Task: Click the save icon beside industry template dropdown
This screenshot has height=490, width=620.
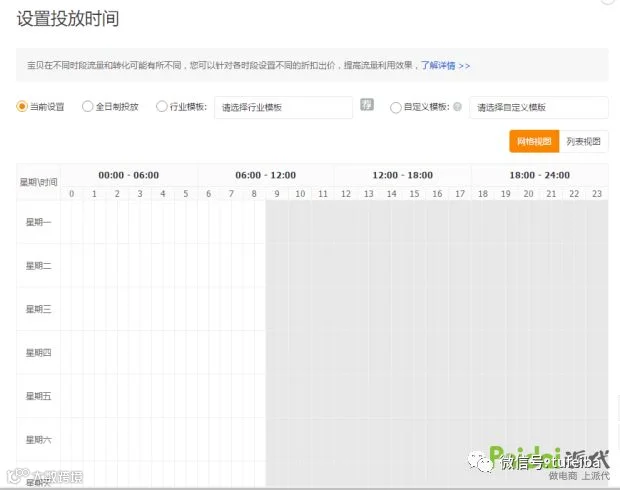Action: 367,105
